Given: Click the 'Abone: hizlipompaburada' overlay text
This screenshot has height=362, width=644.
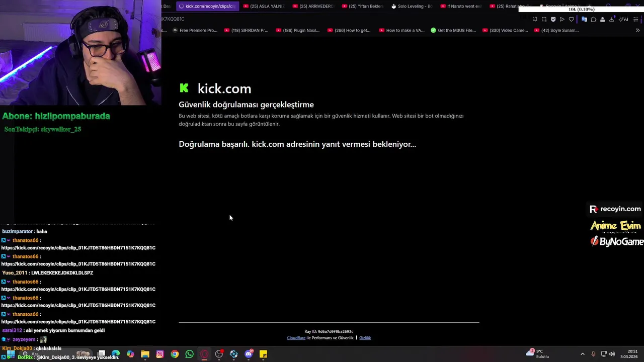Looking at the screenshot, I should 56,116.
